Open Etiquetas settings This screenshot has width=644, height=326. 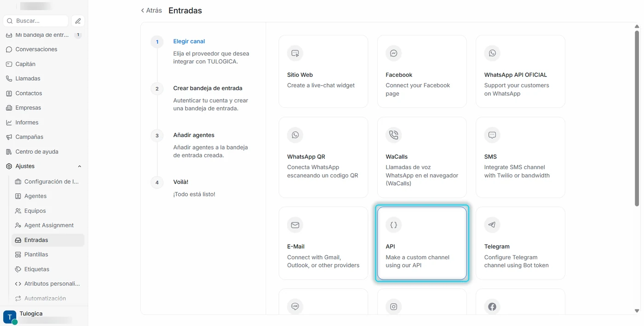[47, 269]
